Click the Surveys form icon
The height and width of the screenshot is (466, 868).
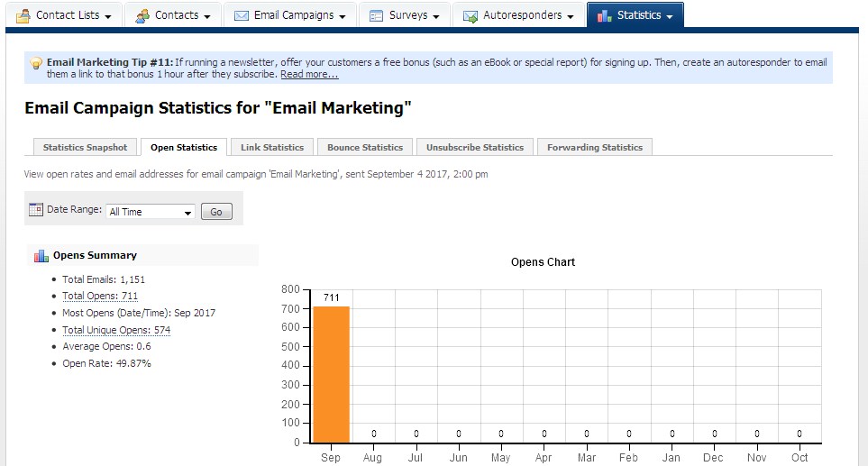click(x=377, y=15)
